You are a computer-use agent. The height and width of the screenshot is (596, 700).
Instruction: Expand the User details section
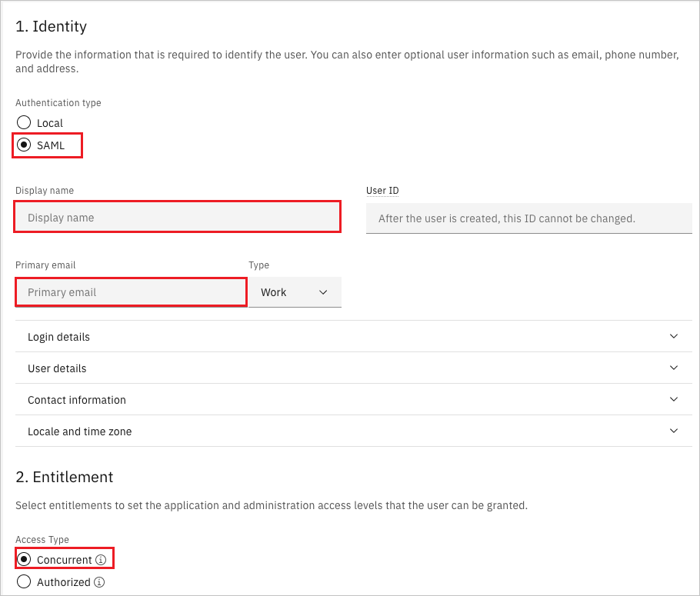pos(354,368)
